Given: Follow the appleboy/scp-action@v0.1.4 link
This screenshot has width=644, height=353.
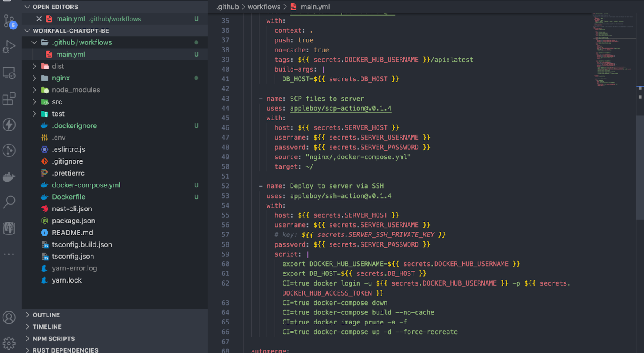Looking at the screenshot, I should [340, 109].
